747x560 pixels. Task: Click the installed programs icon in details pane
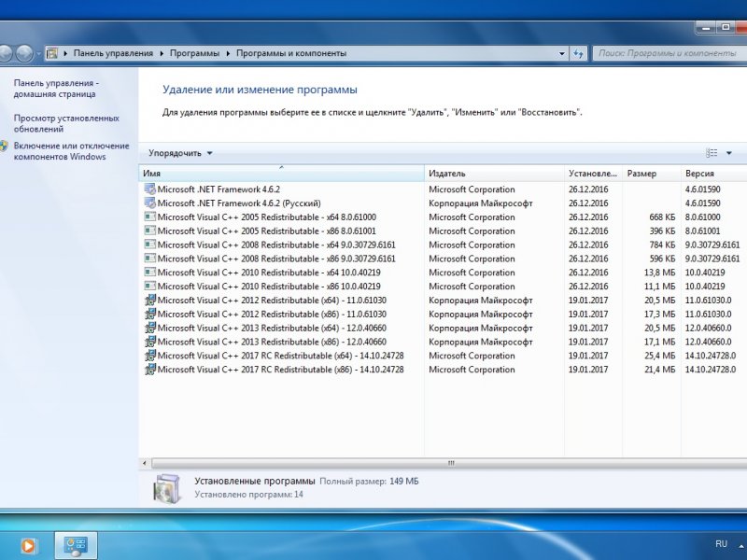coord(167,488)
